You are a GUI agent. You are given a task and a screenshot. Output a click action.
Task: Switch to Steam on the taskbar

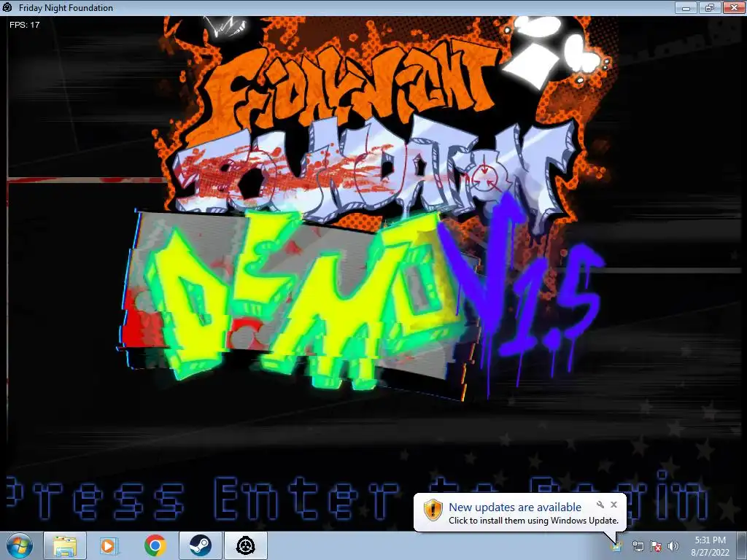(x=201, y=545)
